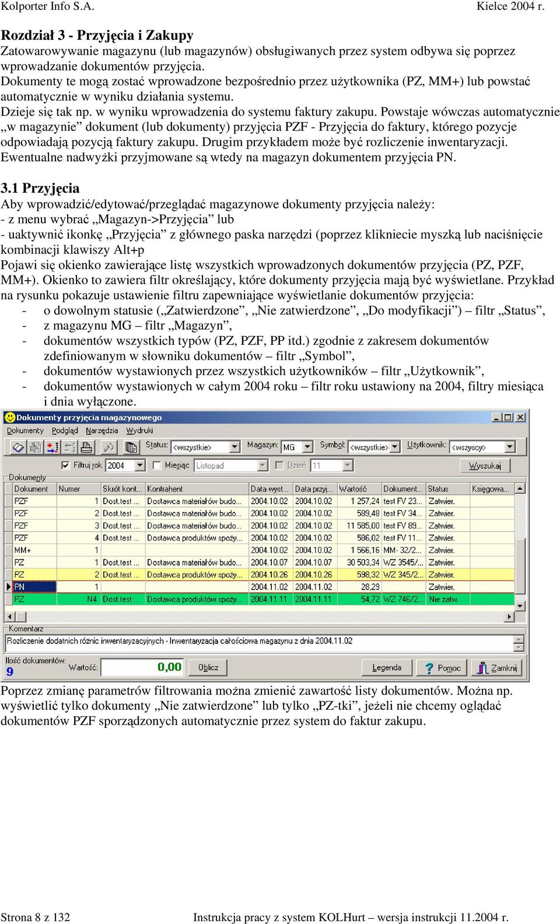Click the Kontrahent column header

point(197,489)
